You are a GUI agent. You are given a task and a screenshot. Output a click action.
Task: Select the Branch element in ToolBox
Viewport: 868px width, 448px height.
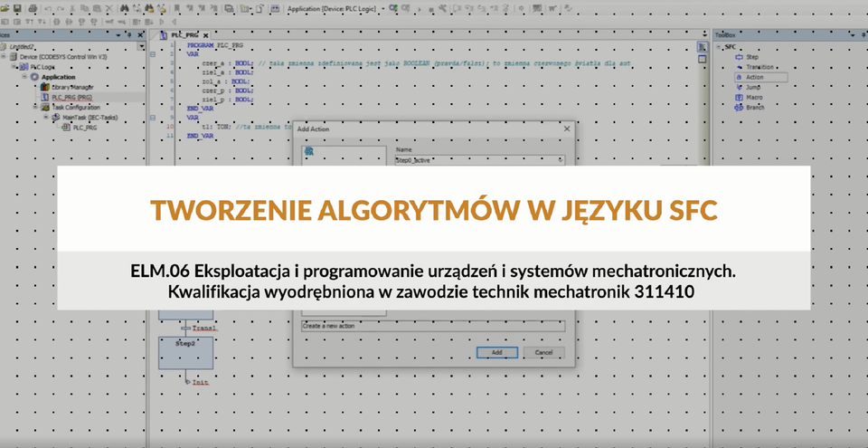[x=754, y=107]
